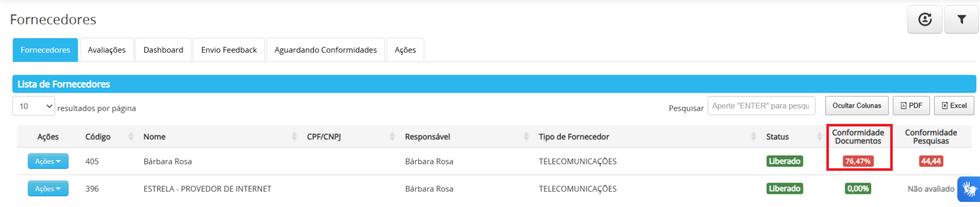Screen dimensions: 980x207
Task: Export the list as PDF
Action: point(911,106)
